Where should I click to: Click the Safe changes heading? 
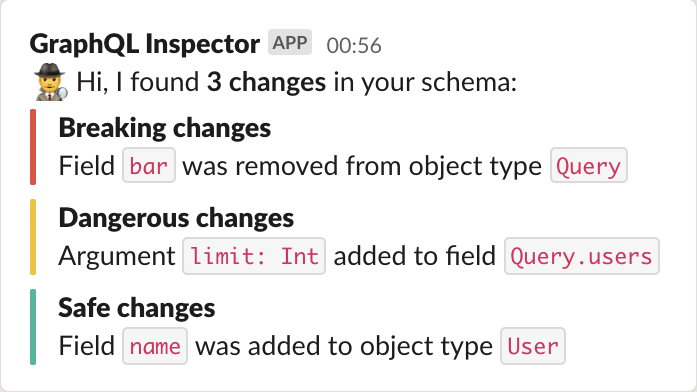(136, 308)
